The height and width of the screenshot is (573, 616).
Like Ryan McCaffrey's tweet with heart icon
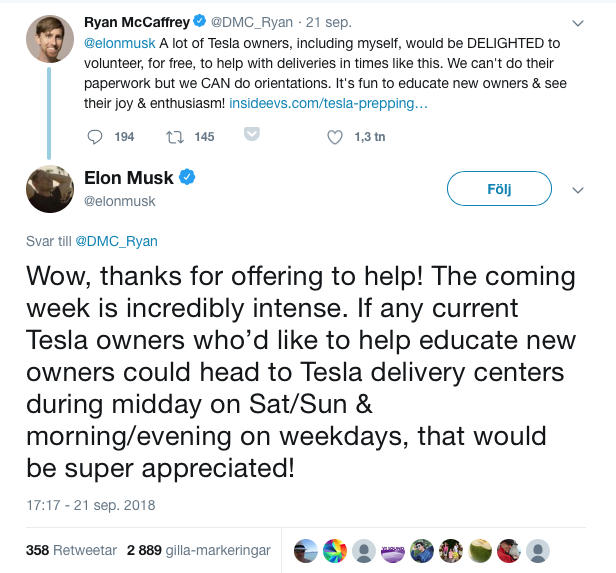point(335,137)
